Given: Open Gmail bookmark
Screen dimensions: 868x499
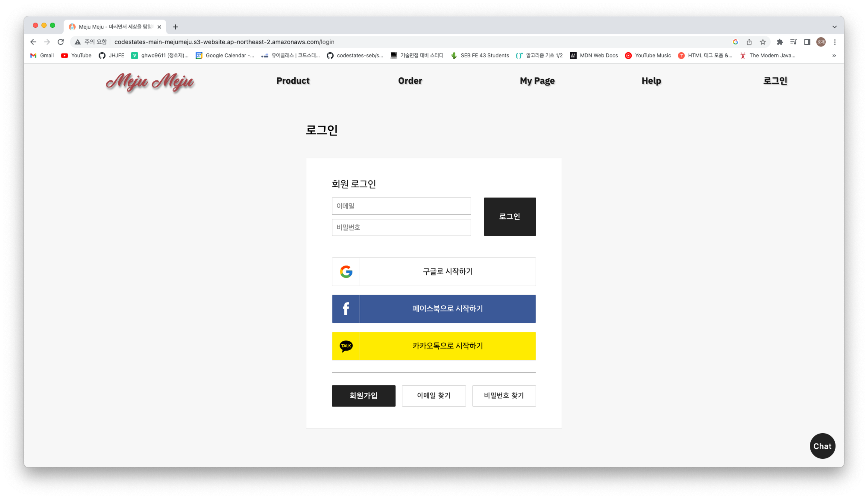Looking at the screenshot, I should click(x=42, y=56).
